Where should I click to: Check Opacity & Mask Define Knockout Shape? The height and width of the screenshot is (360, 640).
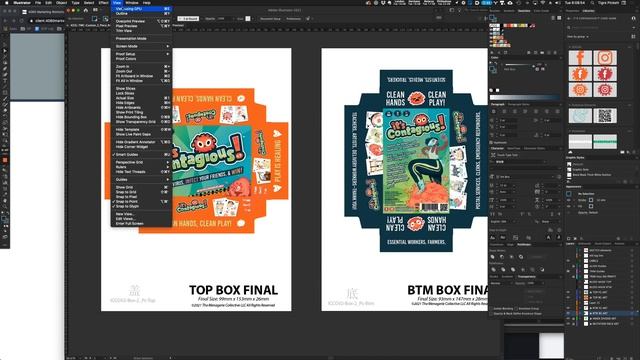[491, 313]
